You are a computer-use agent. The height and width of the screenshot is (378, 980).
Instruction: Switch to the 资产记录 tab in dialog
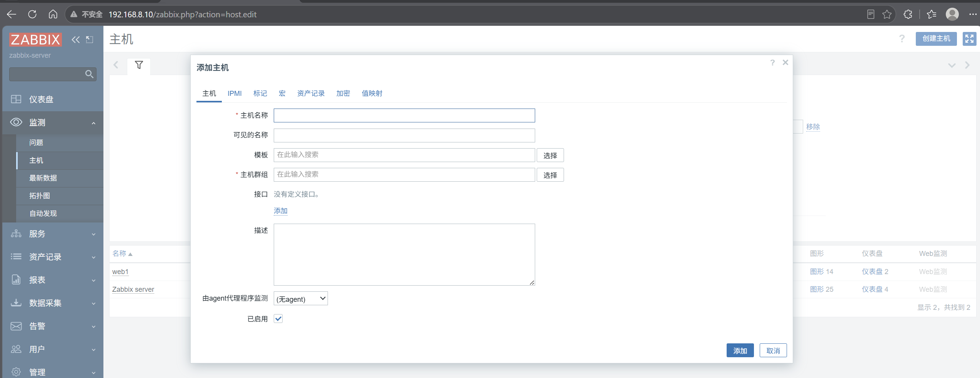pyautogui.click(x=311, y=94)
